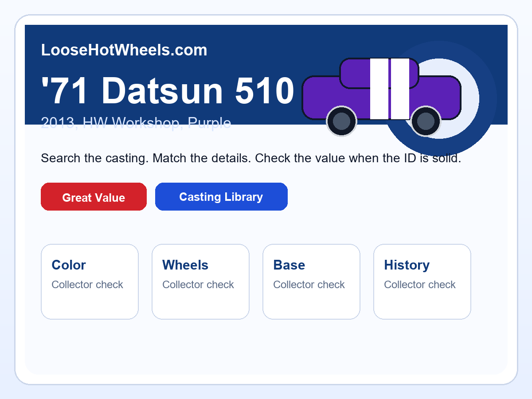The height and width of the screenshot is (399, 532).
Task: Click the purple Datsun car illustration
Action: [x=382, y=97]
